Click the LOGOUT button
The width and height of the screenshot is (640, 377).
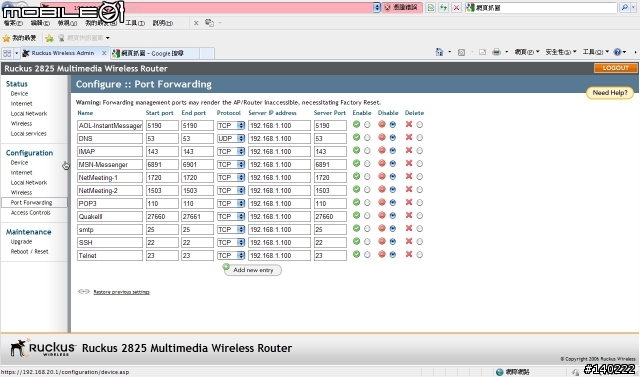(616, 68)
